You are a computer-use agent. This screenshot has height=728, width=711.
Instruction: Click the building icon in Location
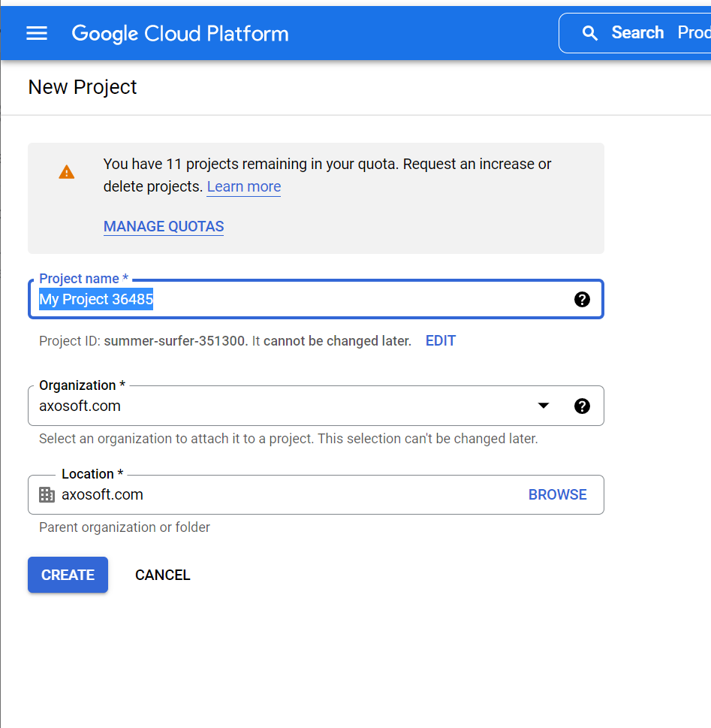pyautogui.click(x=47, y=495)
